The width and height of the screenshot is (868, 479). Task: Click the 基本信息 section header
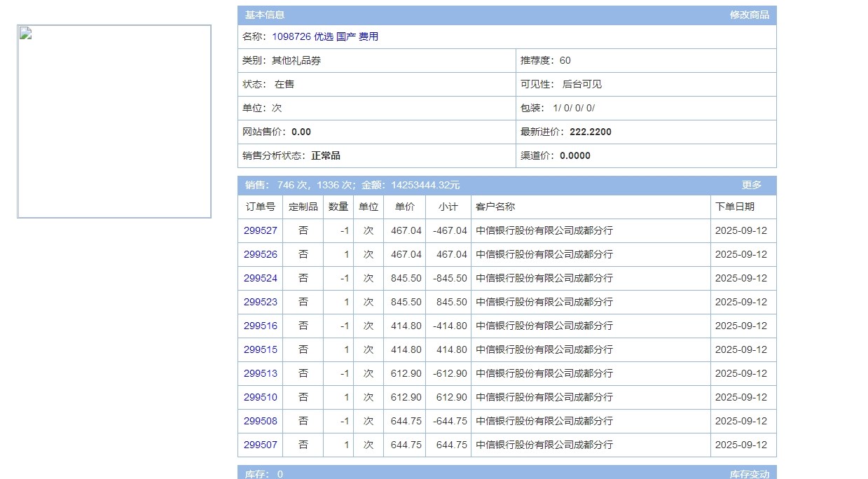pos(265,15)
